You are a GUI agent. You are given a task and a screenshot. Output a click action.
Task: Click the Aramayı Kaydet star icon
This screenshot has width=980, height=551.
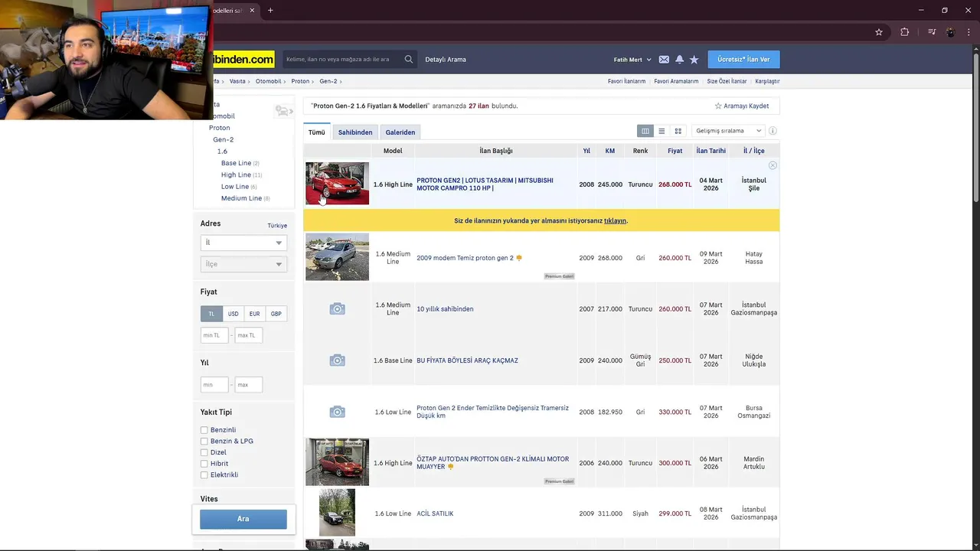pyautogui.click(x=718, y=106)
